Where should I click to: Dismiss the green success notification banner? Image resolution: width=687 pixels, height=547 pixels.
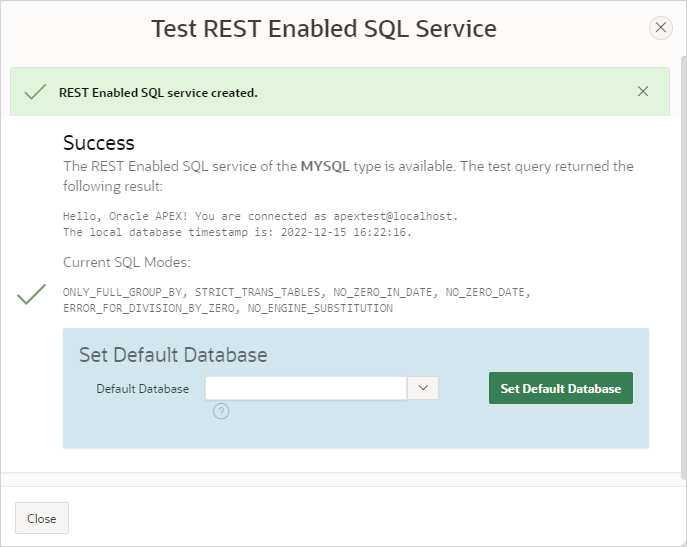click(643, 92)
